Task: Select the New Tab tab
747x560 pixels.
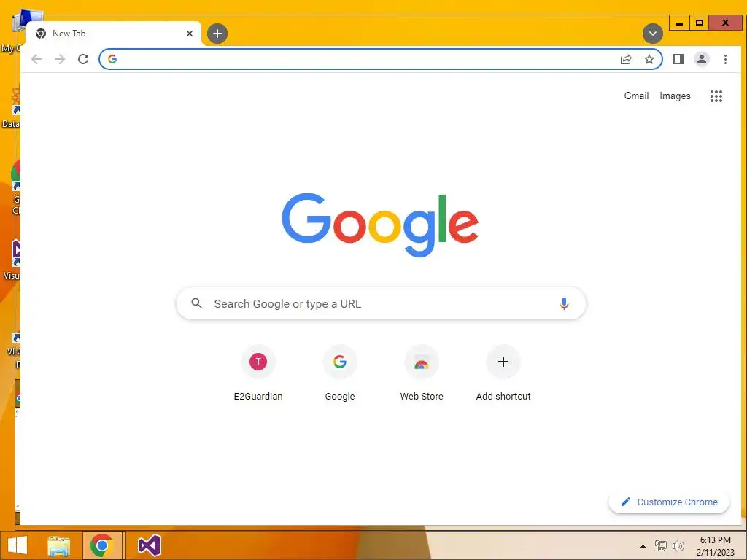Action: coord(113,34)
